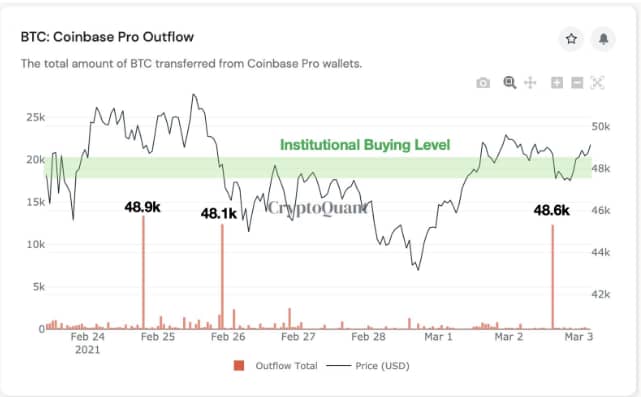Click the CryptoQuant watermark

tap(317, 208)
